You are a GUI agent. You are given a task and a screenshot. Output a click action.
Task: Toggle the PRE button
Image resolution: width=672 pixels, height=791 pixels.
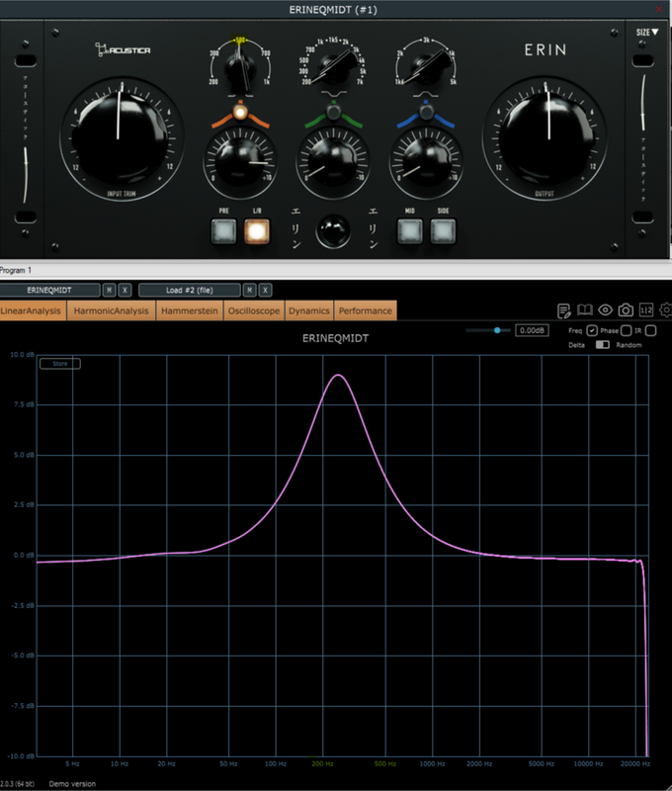tap(223, 231)
